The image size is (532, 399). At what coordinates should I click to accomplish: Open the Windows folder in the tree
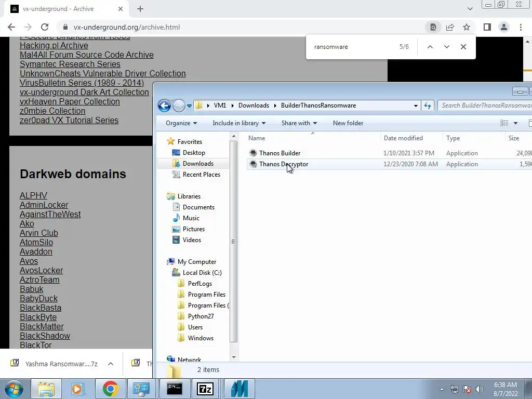[201, 338]
